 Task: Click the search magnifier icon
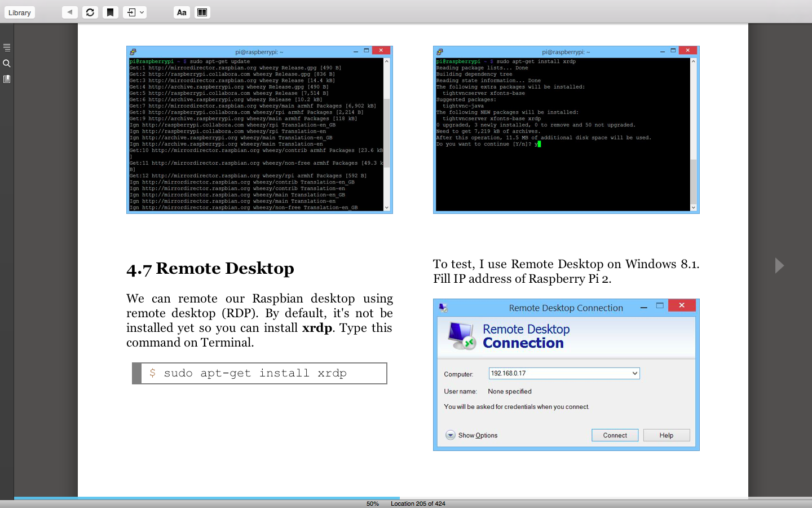(7, 63)
